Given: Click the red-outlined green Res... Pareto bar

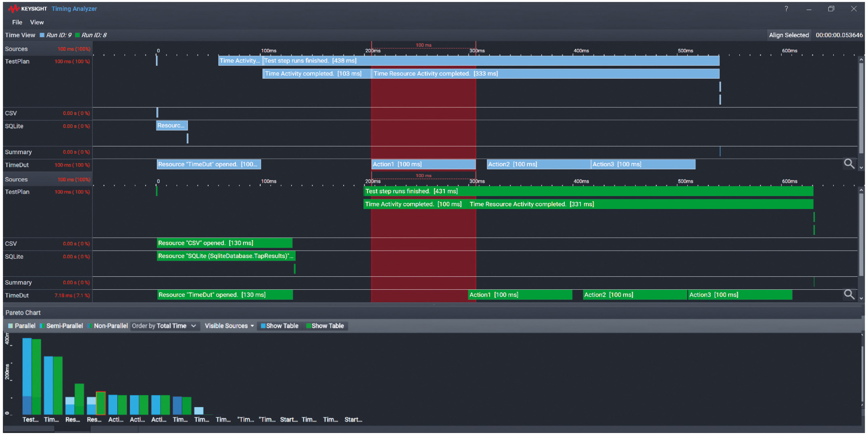Looking at the screenshot, I should pos(101,403).
